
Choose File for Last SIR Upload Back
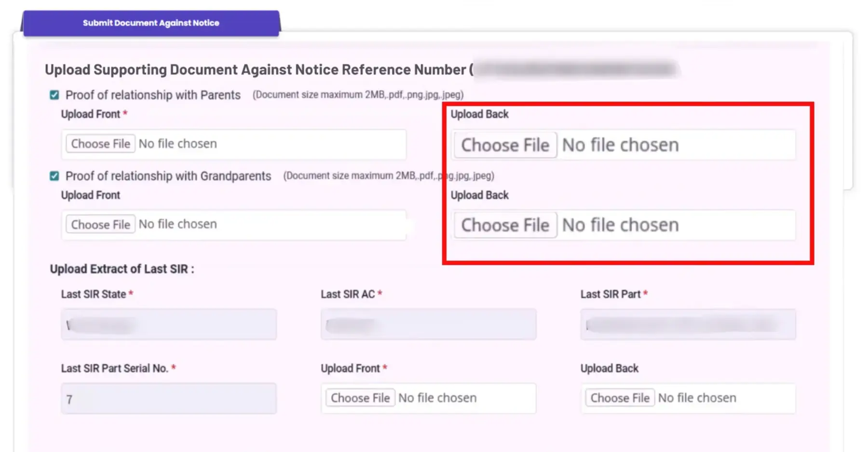[x=620, y=398]
